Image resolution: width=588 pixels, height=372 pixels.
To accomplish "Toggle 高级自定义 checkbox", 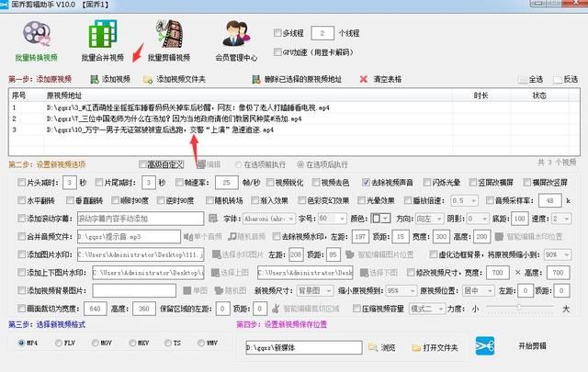I will tap(142, 164).
